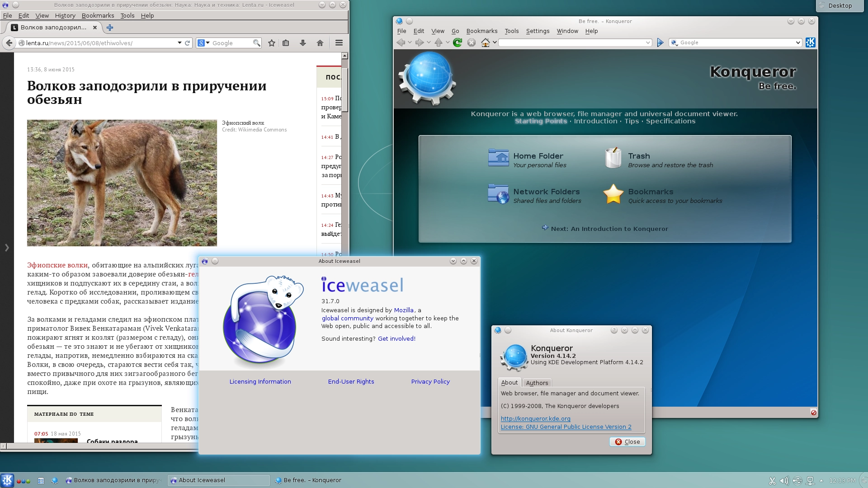Open the KDE application launcher
The width and height of the screenshot is (868, 488).
pyautogui.click(x=7, y=480)
